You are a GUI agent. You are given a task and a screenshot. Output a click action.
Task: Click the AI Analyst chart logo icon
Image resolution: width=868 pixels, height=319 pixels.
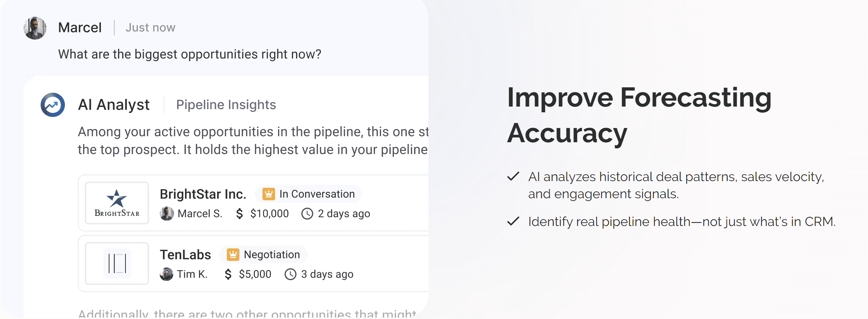click(x=53, y=105)
